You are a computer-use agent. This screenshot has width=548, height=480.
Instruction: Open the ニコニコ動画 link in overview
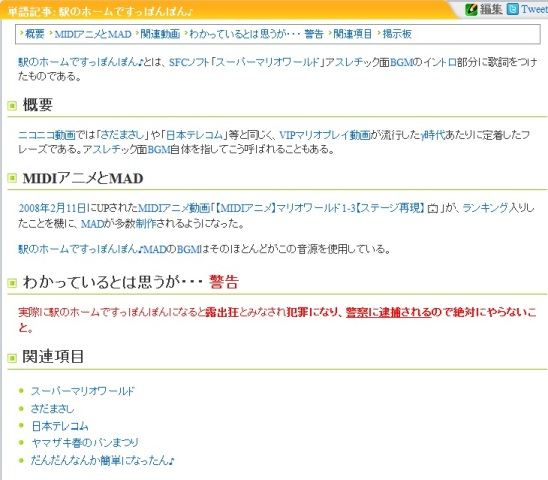coord(47,135)
